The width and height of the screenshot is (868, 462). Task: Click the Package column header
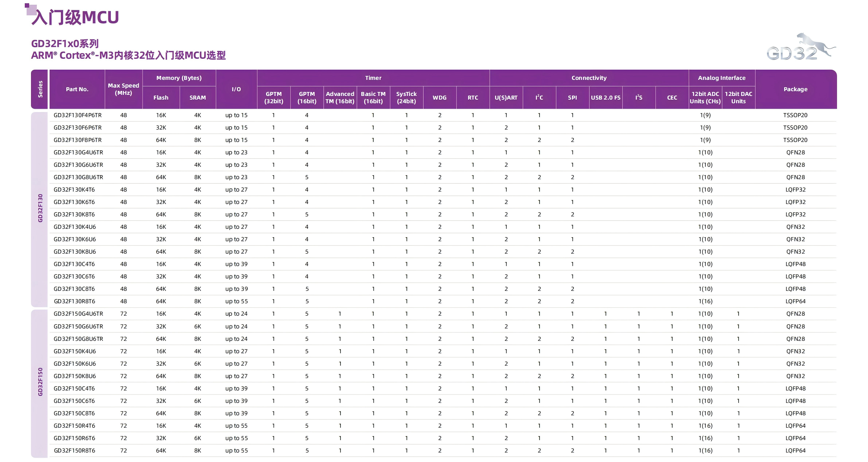pyautogui.click(x=795, y=89)
